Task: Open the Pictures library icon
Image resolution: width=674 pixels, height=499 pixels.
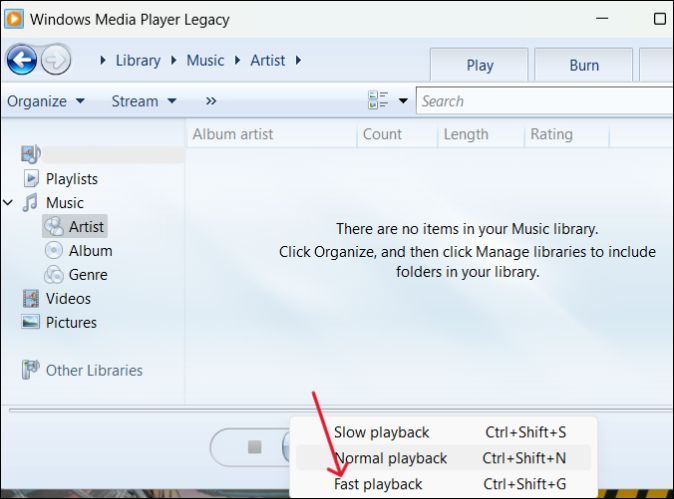Action: (x=30, y=323)
